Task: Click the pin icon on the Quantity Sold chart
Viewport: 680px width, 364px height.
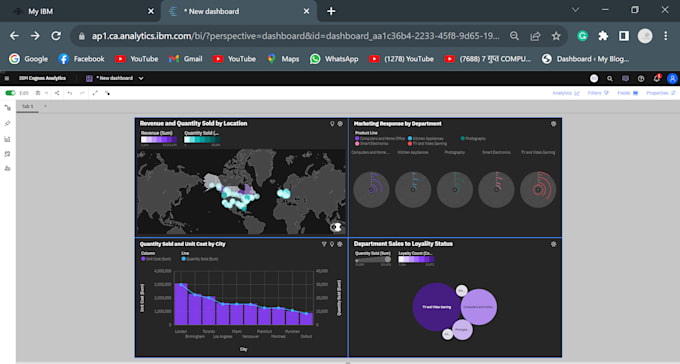Action: [x=332, y=244]
